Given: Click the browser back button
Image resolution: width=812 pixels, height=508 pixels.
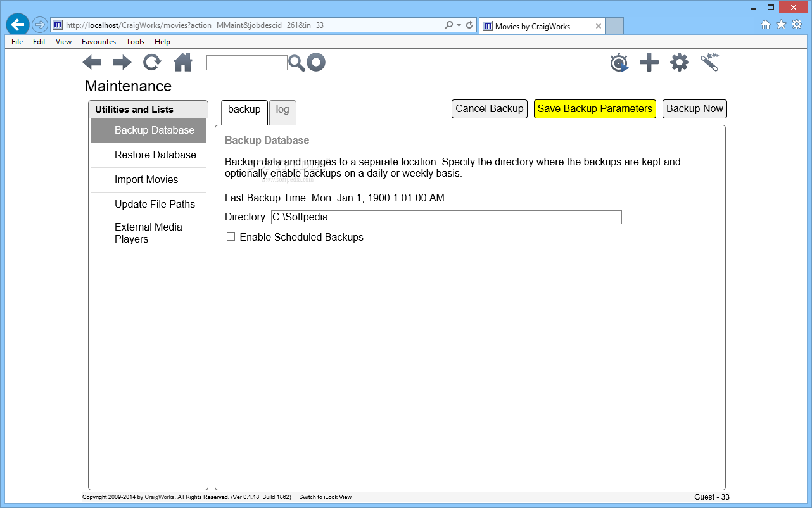Looking at the screenshot, I should 18,25.
